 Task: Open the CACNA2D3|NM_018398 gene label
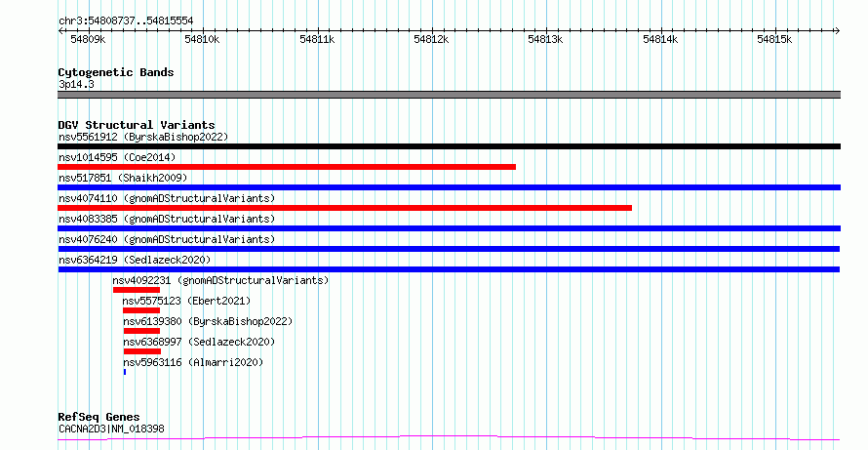(x=111, y=429)
